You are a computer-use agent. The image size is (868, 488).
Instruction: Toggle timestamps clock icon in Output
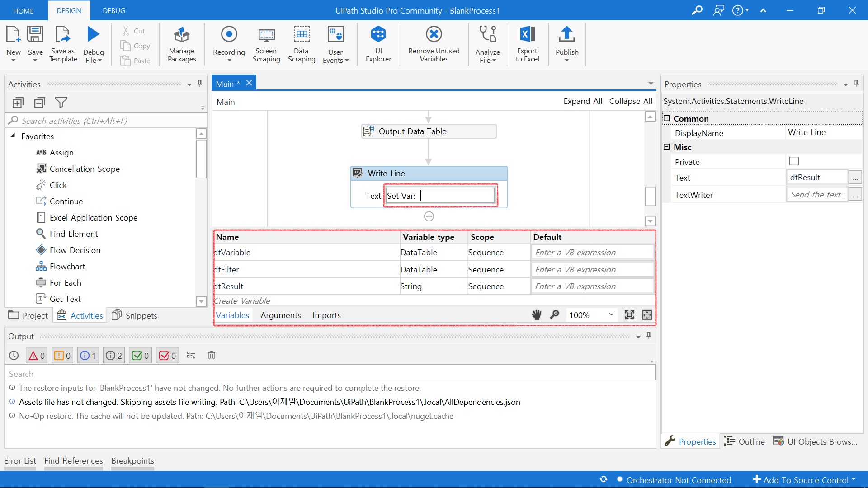coord(14,356)
